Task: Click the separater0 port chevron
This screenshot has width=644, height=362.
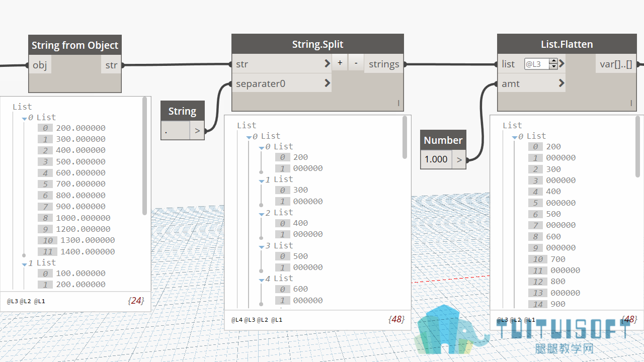Action: [328, 83]
